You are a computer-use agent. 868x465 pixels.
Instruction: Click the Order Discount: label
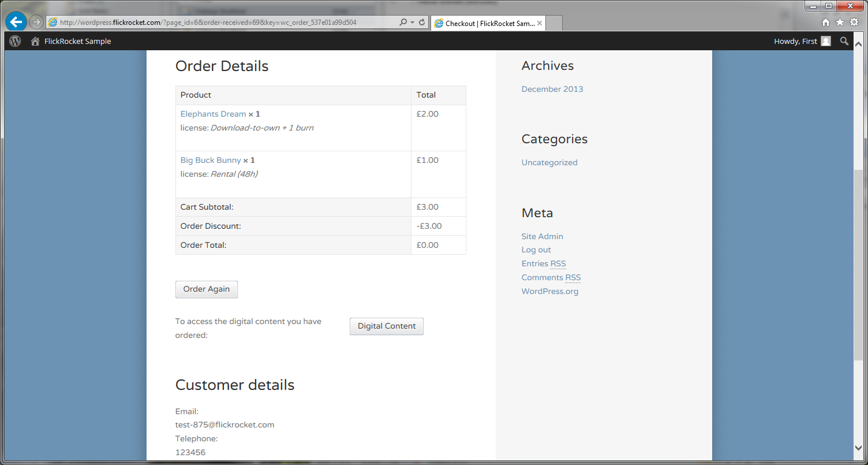[x=211, y=226]
